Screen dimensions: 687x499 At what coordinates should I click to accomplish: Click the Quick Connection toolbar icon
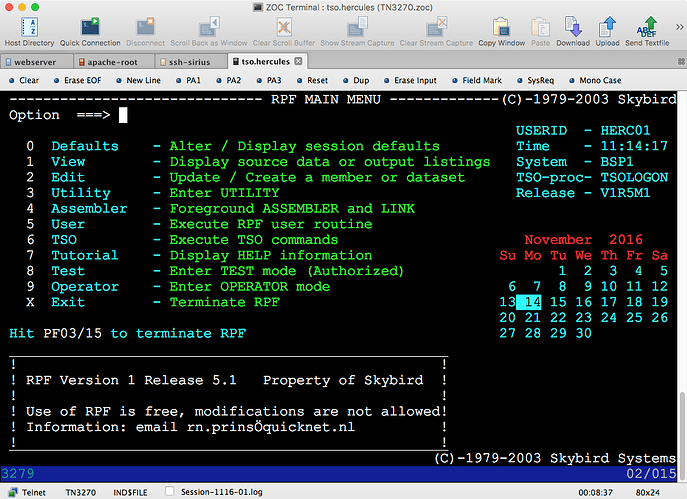pyautogui.click(x=90, y=27)
